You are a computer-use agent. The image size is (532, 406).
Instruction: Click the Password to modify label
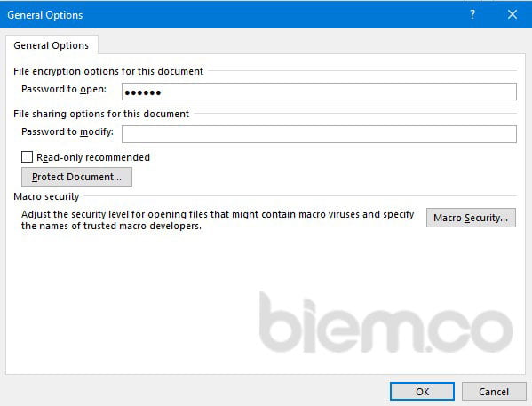67,131
